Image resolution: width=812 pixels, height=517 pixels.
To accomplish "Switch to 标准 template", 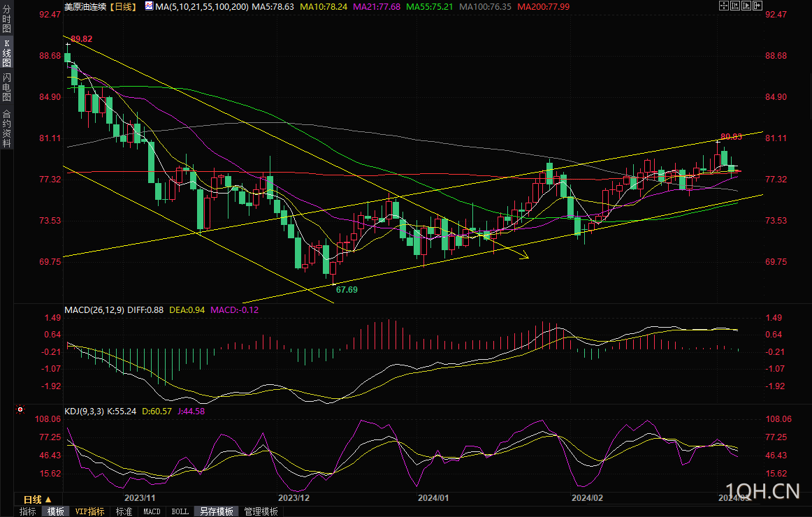I will coord(124,511).
